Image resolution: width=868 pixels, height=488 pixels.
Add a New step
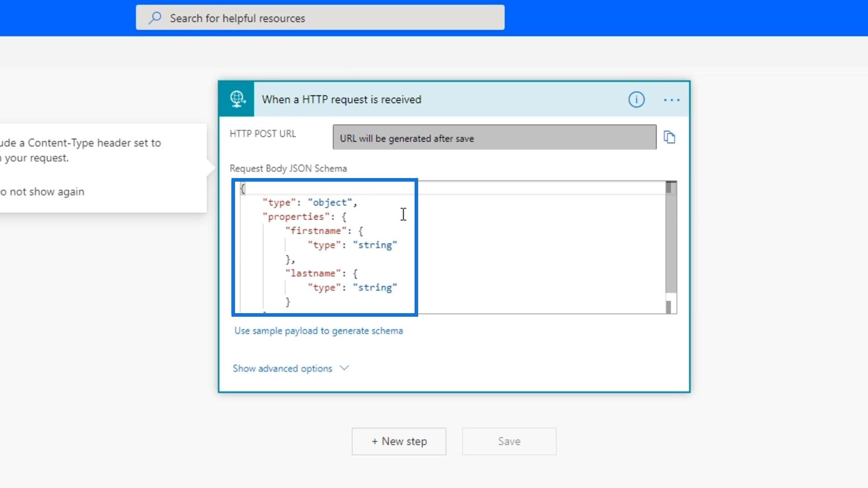click(x=399, y=441)
